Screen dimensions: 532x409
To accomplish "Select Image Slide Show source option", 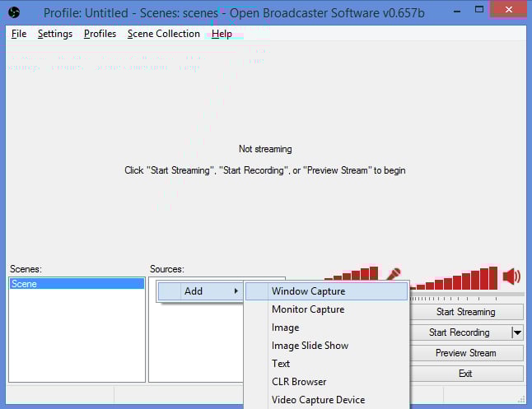I will pyautogui.click(x=326, y=346).
